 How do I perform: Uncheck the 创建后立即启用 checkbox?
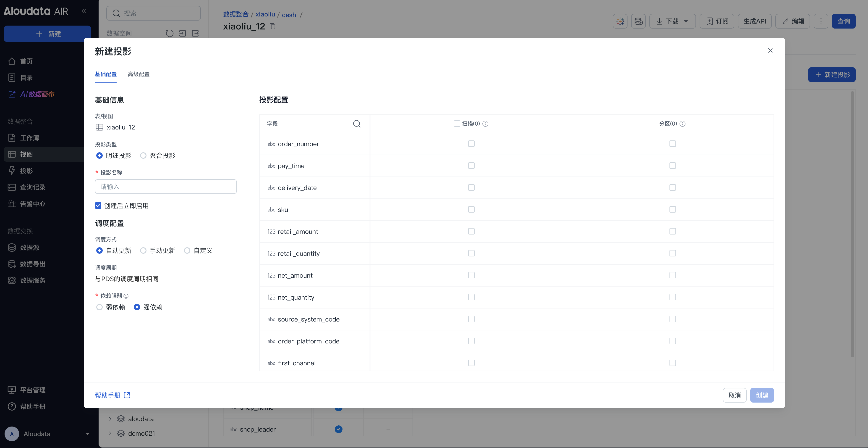[x=98, y=206]
